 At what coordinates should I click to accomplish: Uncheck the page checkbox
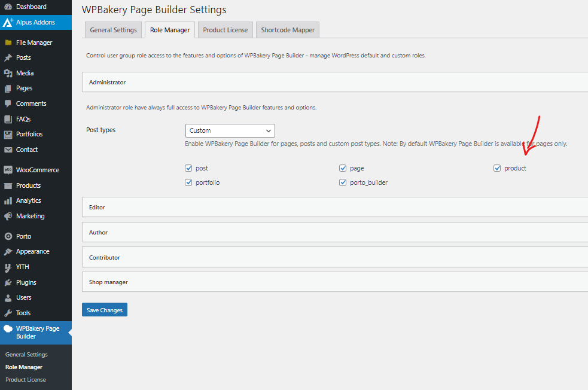pyautogui.click(x=343, y=168)
